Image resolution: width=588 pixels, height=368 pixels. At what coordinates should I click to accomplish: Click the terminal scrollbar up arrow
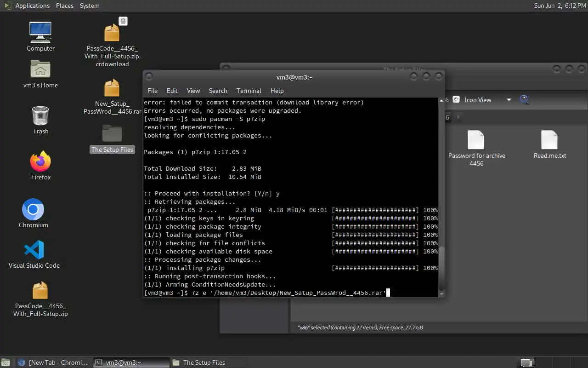click(x=441, y=100)
